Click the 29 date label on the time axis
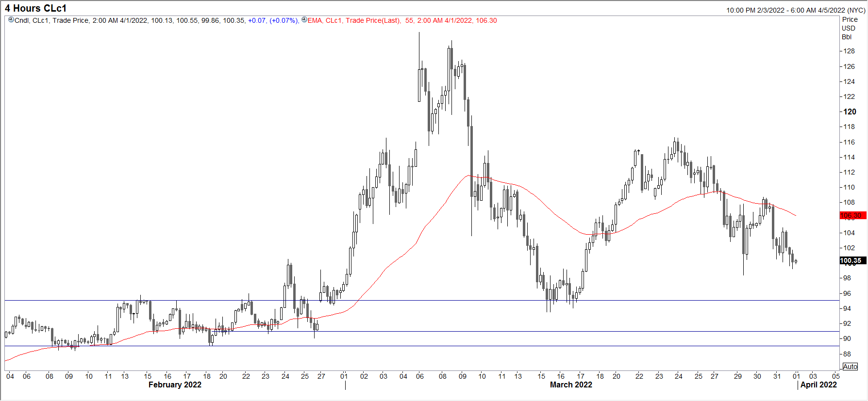The image size is (868, 401). (x=738, y=376)
